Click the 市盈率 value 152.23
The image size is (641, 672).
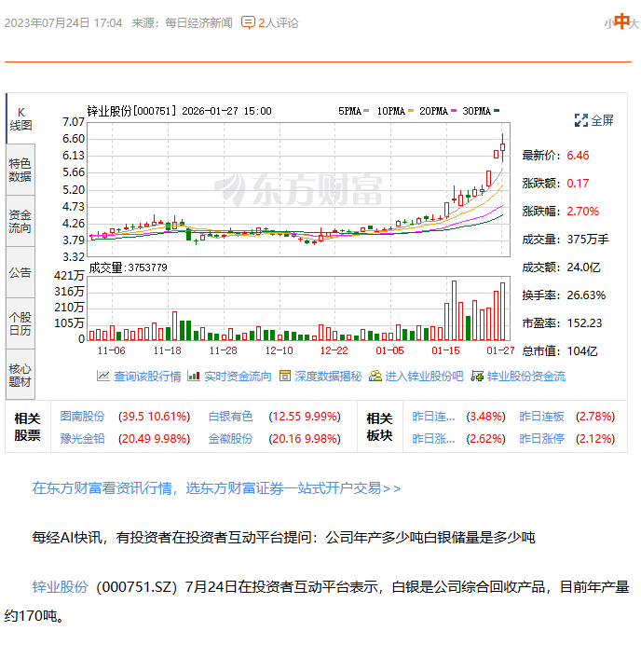point(584,323)
